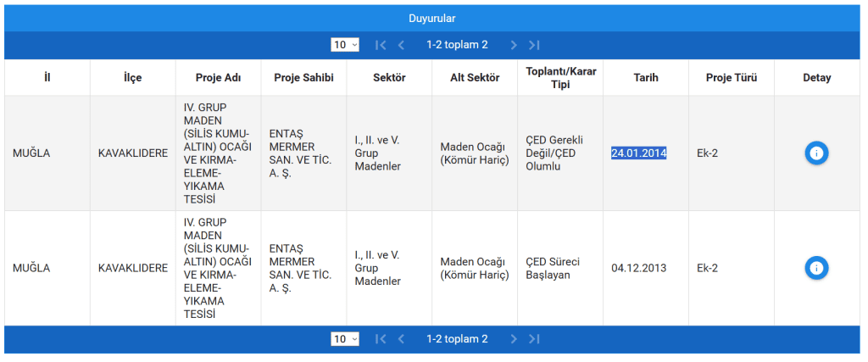Go to next page in top paginator
This screenshot has height=362, width=868.
click(x=514, y=45)
